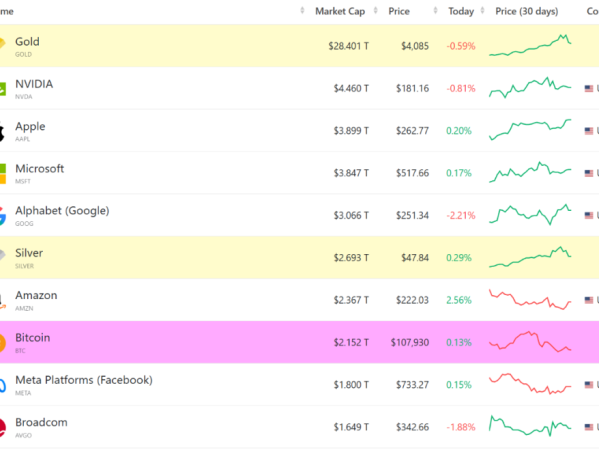The width and height of the screenshot is (599, 450).
Task: Click Silver price $47.84
Action: point(415,258)
